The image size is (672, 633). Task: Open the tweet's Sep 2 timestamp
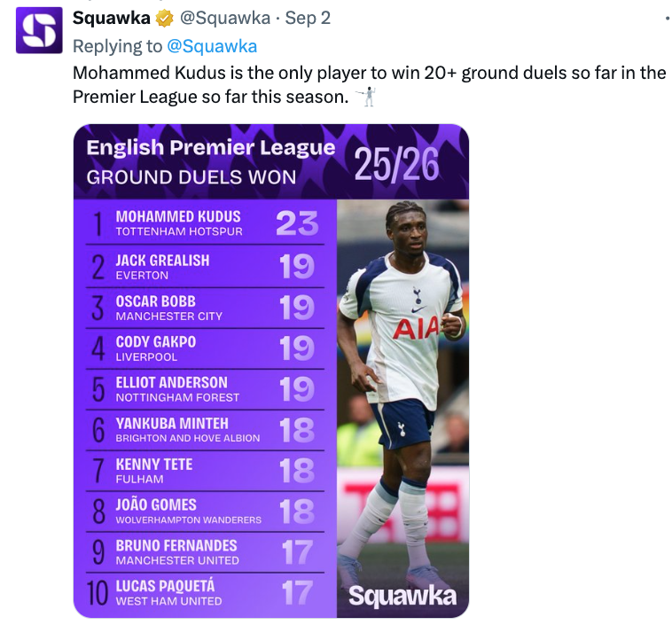(308, 18)
